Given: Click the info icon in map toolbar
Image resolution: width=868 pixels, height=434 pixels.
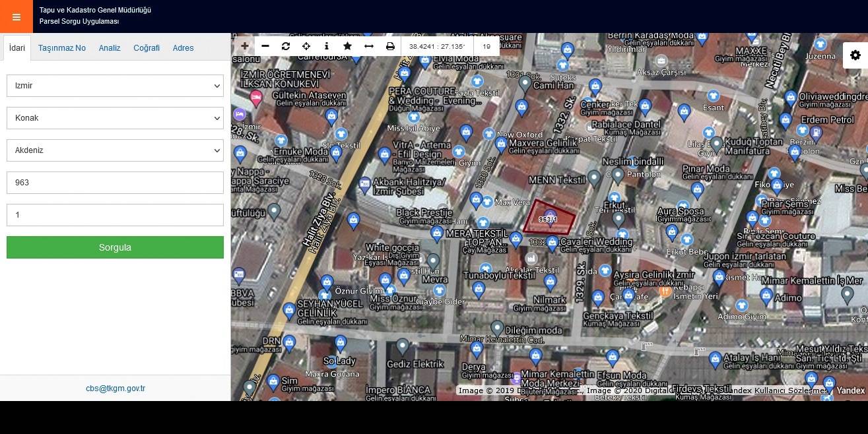Looking at the screenshot, I should [327, 46].
